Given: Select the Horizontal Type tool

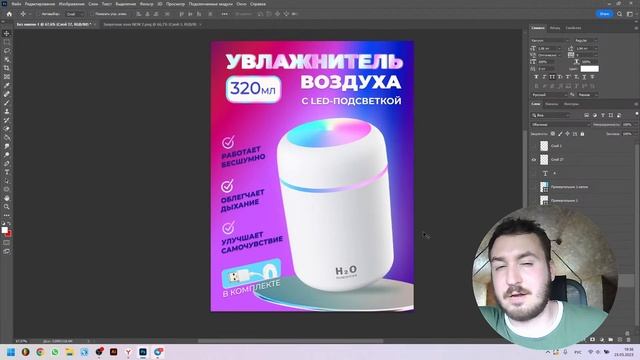Looking at the screenshot, I should coord(7,172).
